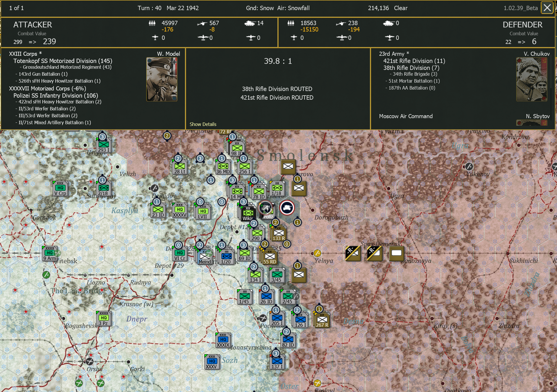Select the Polizei unit counter
Image resolution: width=557 pixels, height=392 pixels.
point(268,211)
